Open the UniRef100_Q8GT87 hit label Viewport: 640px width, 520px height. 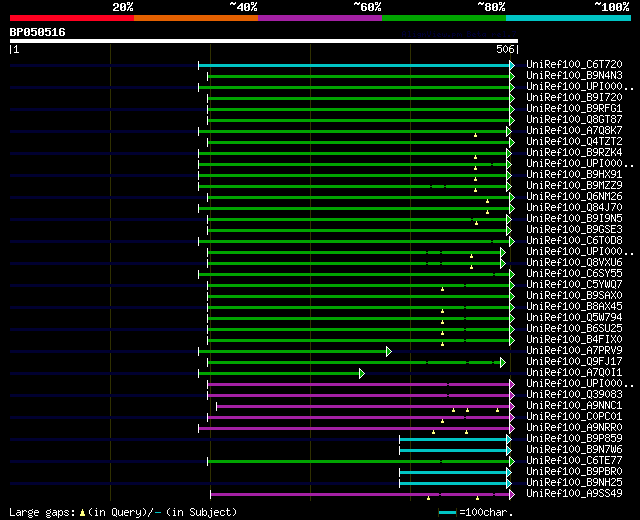coord(574,120)
